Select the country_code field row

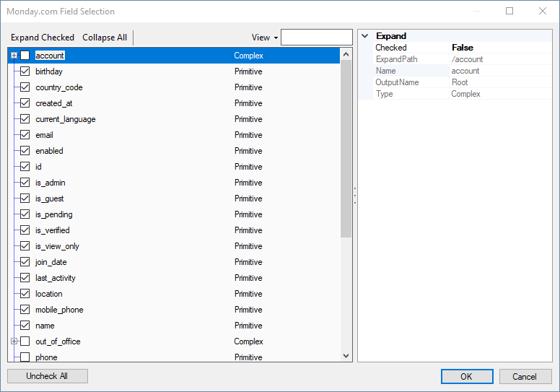point(175,87)
